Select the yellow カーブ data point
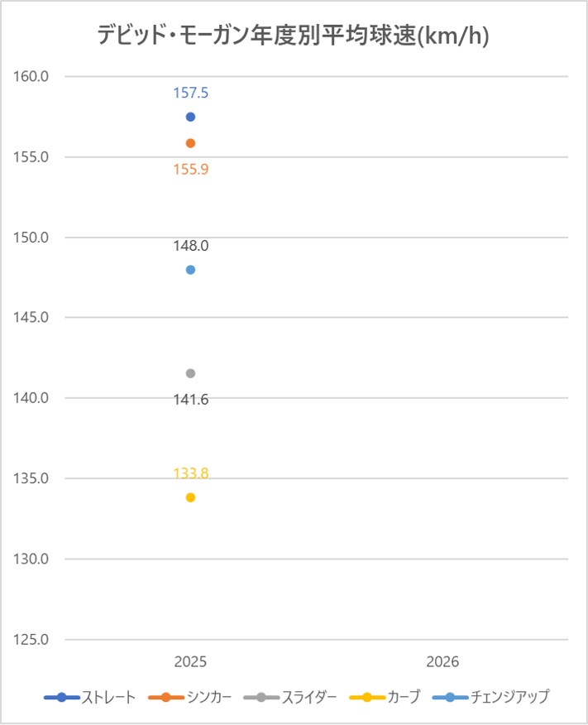 (x=190, y=497)
